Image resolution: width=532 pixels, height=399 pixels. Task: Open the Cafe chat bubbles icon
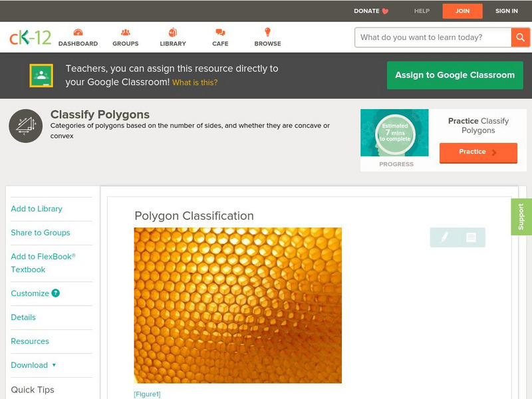[x=220, y=33]
